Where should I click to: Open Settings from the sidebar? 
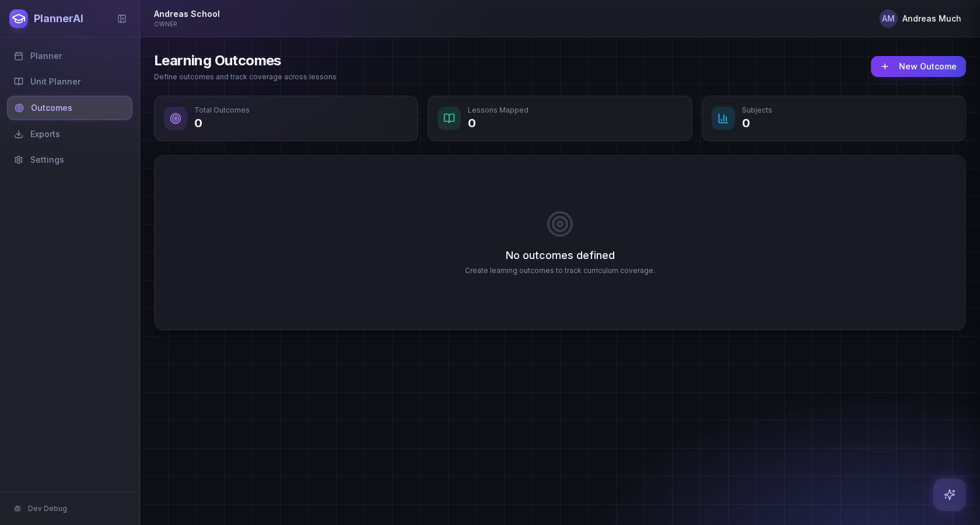click(x=47, y=160)
